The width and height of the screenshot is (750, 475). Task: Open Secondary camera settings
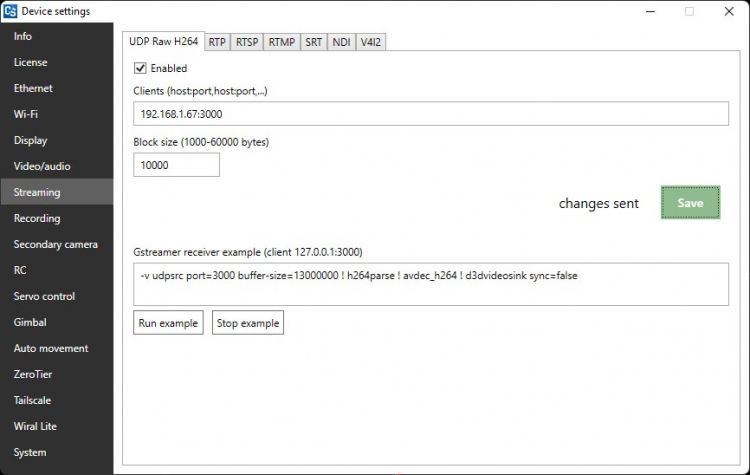tap(57, 244)
